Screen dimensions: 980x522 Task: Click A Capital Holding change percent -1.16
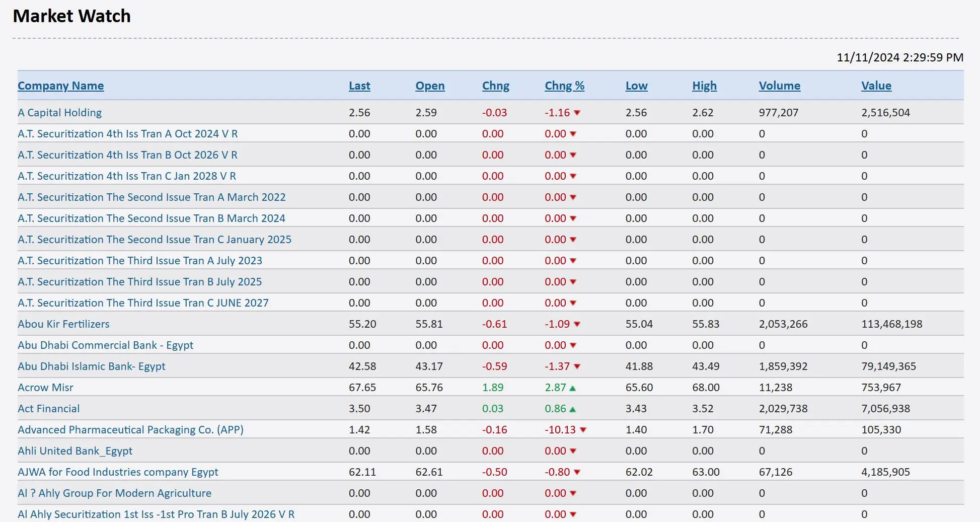[557, 113]
